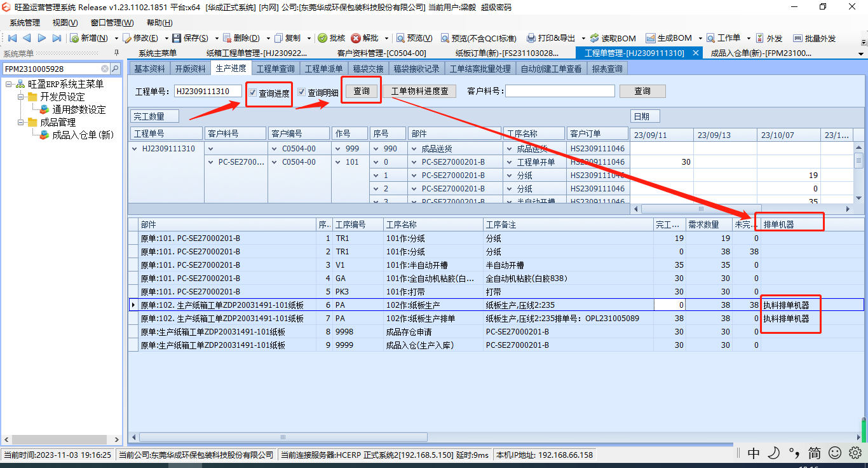Click the menu search magnifier button
The width and height of the screenshot is (868, 468).
pyautogui.click(x=115, y=69)
